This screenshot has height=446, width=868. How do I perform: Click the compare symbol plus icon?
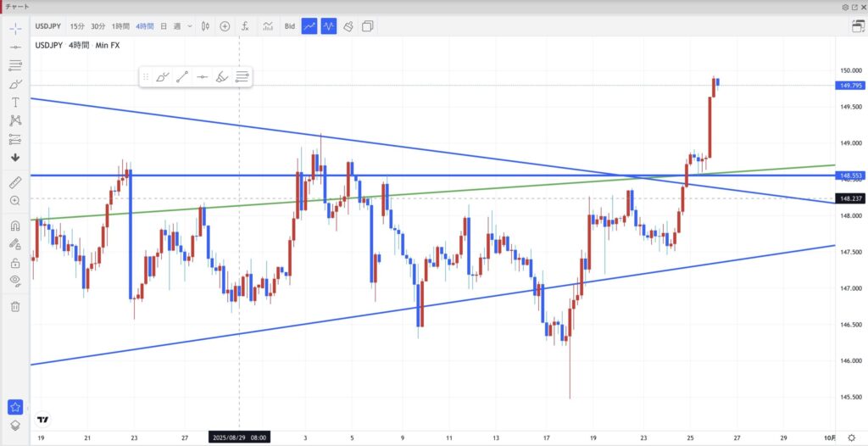point(225,26)
